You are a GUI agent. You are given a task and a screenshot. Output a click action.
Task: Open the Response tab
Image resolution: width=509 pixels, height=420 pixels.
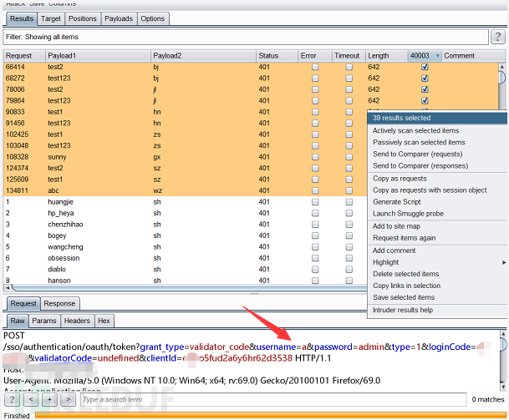click(x=59, y=304)
